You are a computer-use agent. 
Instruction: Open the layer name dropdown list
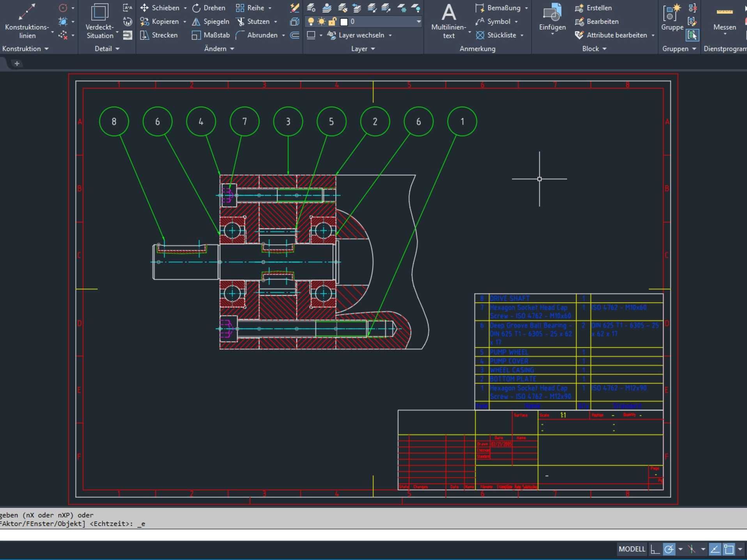tap(418, 21)
